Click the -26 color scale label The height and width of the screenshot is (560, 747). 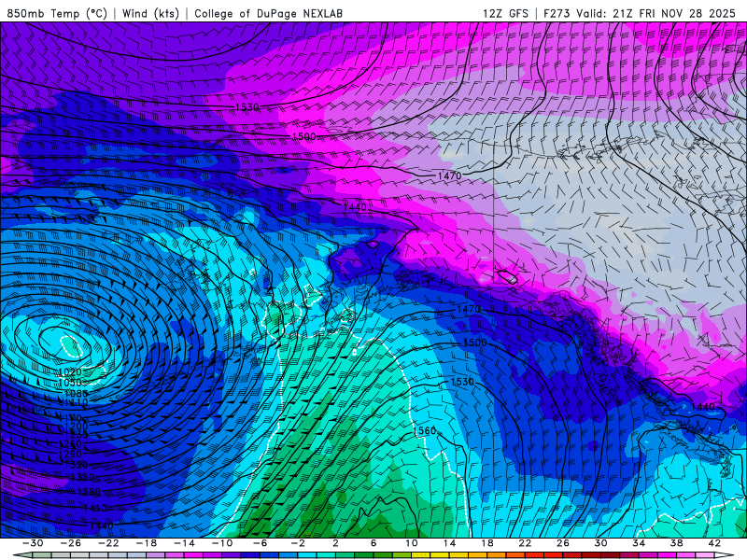pyautogui.click(x=71, y=543)
